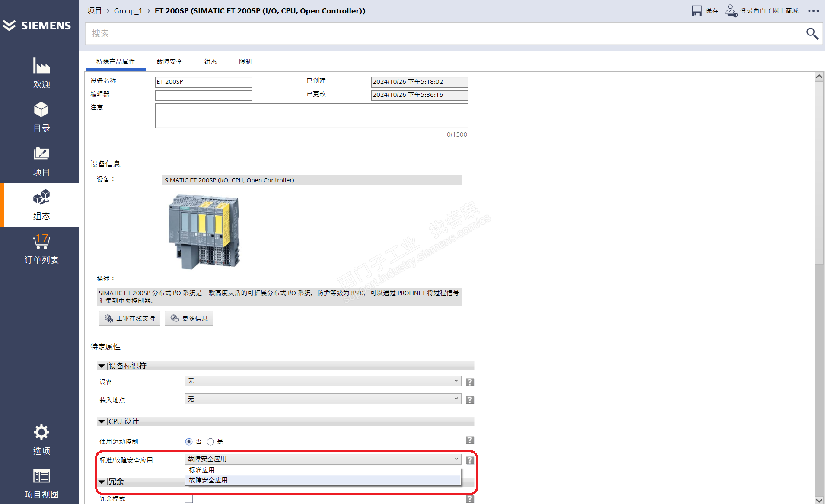Viewport: 825px width, 504px height.
Task: Select 否 for 使用运动控制
Action: 189,442
